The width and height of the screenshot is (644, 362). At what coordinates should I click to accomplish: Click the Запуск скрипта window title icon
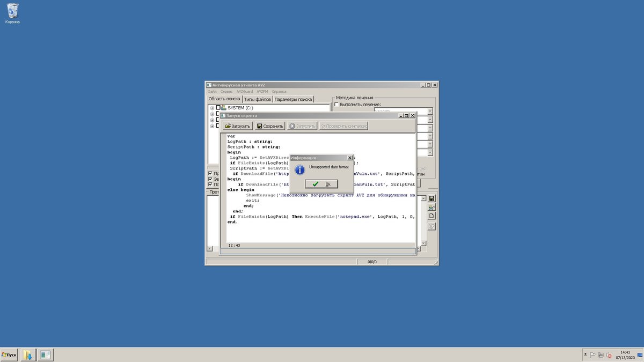tap(223, 115)
